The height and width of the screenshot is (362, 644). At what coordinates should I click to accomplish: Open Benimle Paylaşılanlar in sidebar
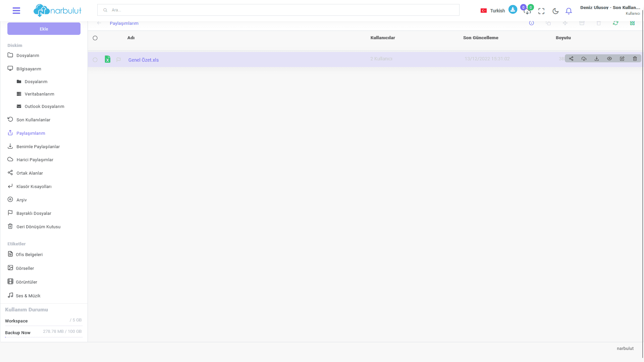pos(38,146)
